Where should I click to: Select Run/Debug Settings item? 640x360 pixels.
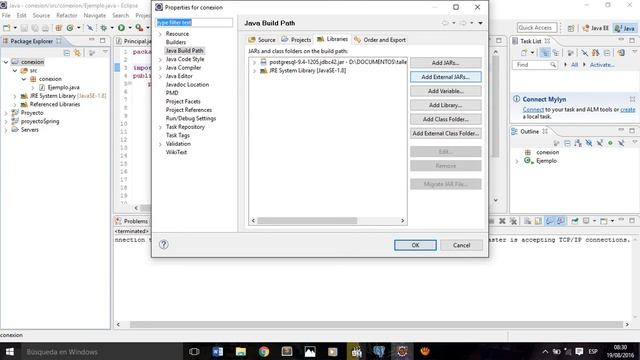(x=191, y=118)
